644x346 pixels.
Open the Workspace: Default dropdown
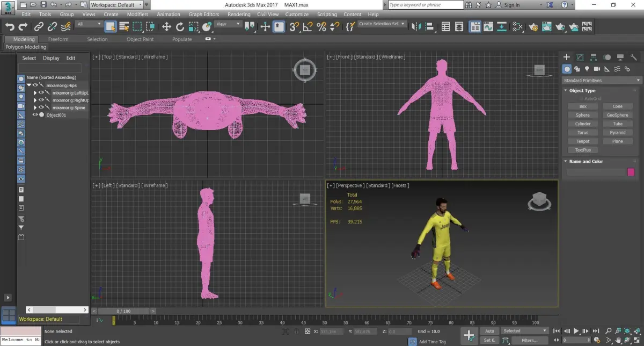pos(116,5)
